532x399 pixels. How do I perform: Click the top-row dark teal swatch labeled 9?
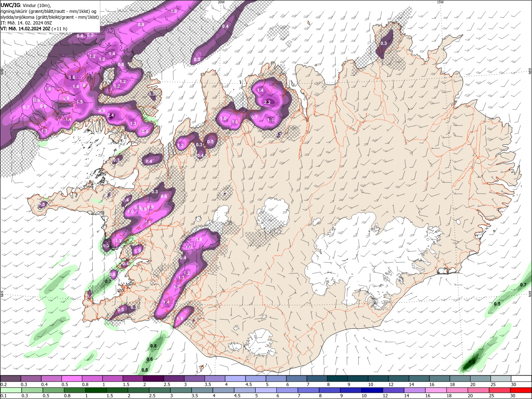(x=358, y=379)
